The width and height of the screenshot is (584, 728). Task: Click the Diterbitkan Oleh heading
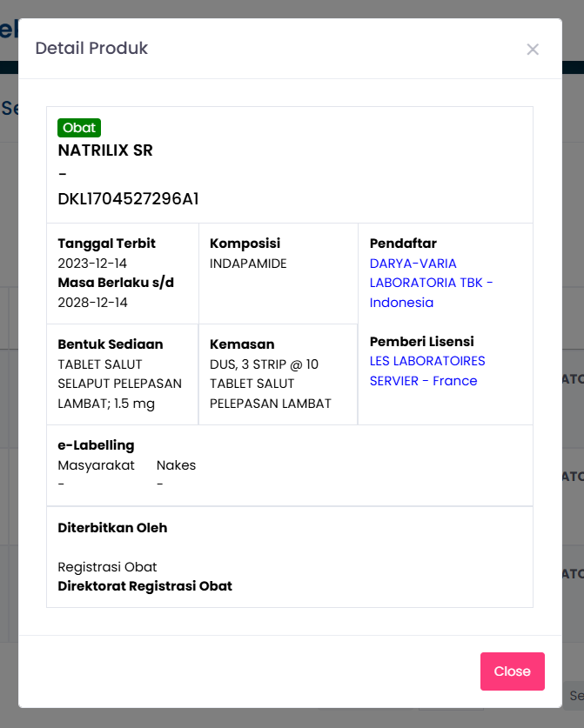[x=112, y=528]
